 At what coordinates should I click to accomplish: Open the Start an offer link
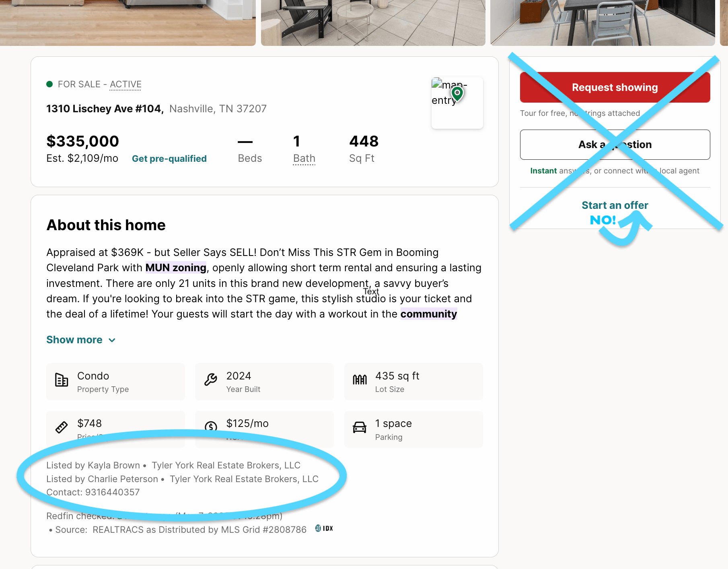615,205
